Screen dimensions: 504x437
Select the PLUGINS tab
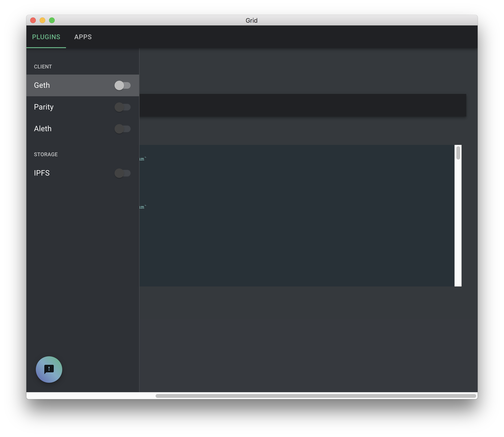click(x=46, y=37)
